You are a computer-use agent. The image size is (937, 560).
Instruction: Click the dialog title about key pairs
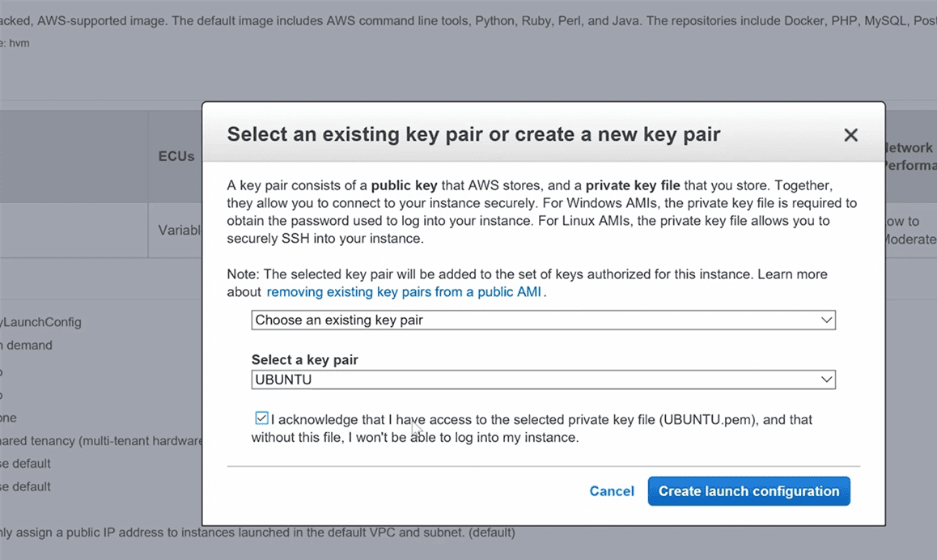[x=473, y=134]
